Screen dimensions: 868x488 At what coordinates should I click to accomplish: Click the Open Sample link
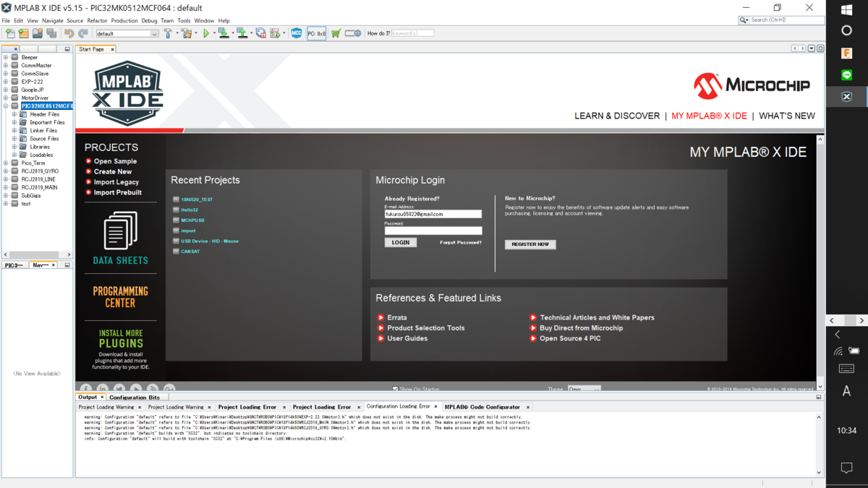115,161
